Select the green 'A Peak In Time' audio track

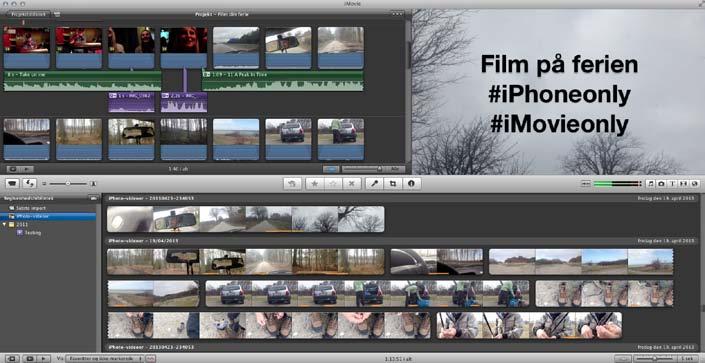[283, 80]
